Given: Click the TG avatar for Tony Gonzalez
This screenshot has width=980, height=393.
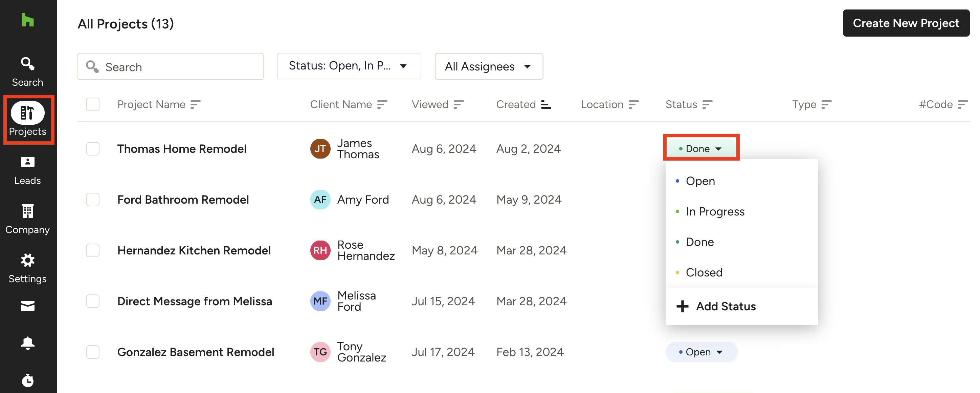Looking at the screenshot, I should (x=320, y=352).
